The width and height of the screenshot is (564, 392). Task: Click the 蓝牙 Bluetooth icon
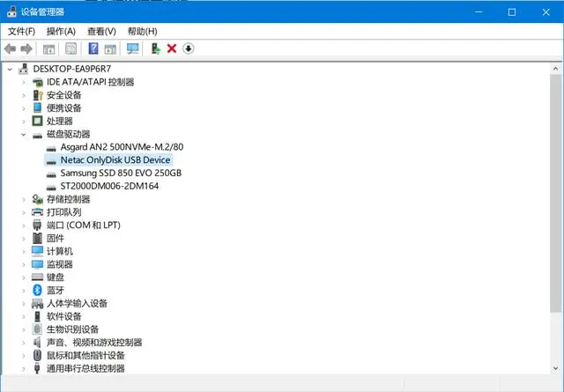pyautogui.click(x=37, y=290)
